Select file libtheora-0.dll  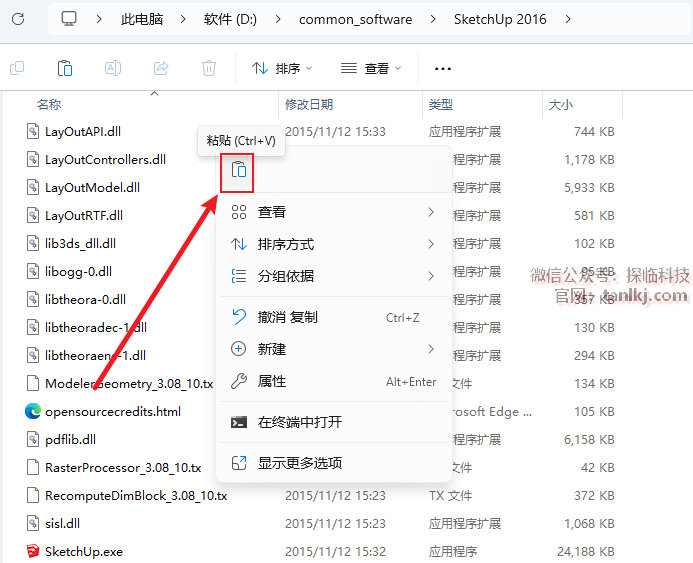85,300
